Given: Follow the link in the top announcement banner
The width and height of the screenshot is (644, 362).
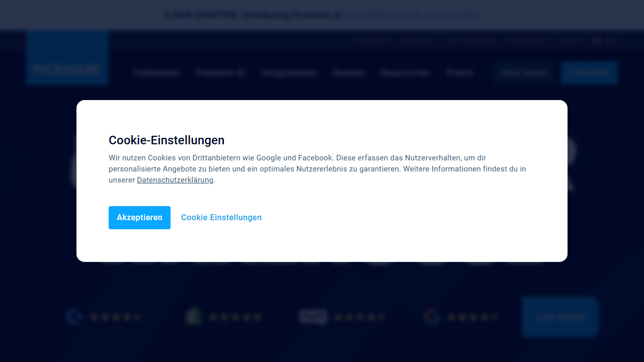Looking at the screenshot, I should point(413,15).
